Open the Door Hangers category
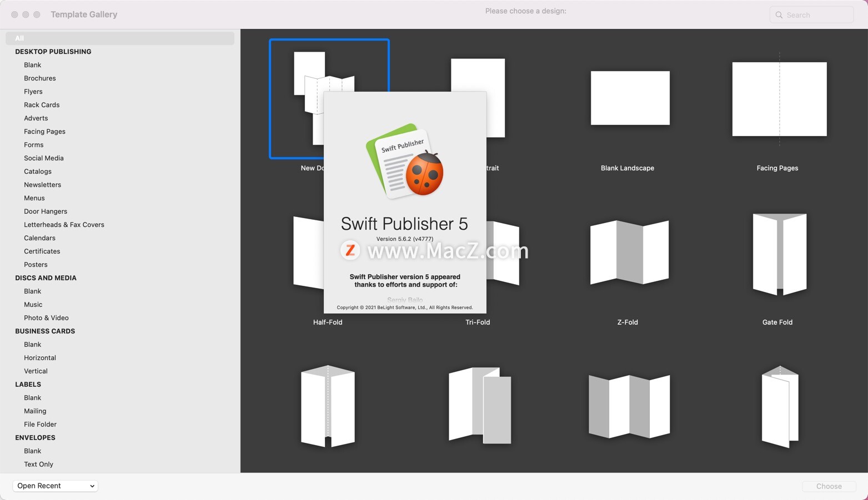 coord(46,211)
